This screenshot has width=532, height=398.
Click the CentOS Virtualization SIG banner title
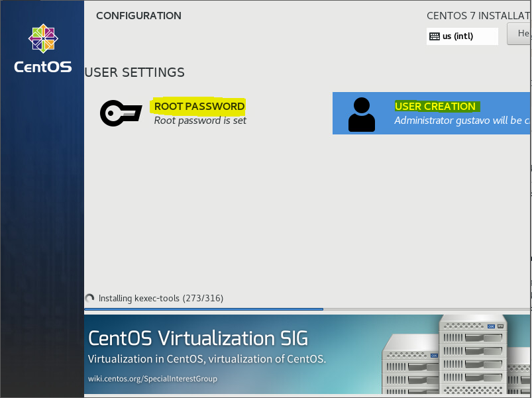[x=197, y=338]
